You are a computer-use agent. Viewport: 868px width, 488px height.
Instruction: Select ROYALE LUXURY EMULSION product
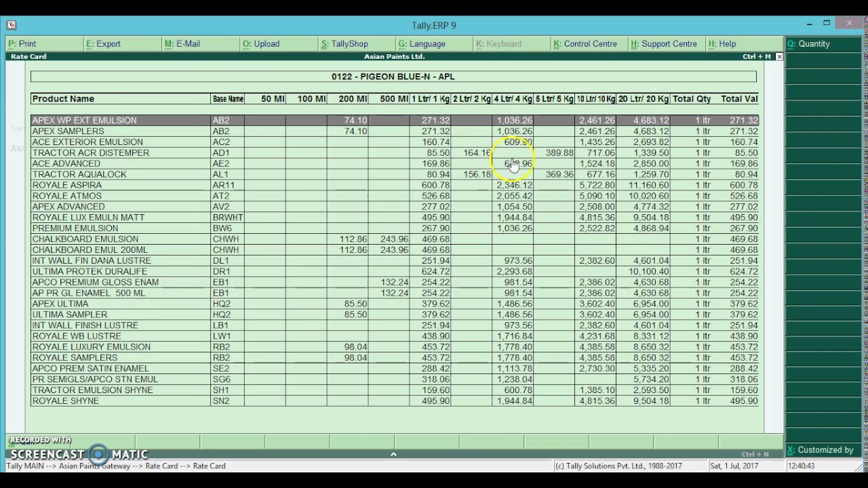coord(91,347)
